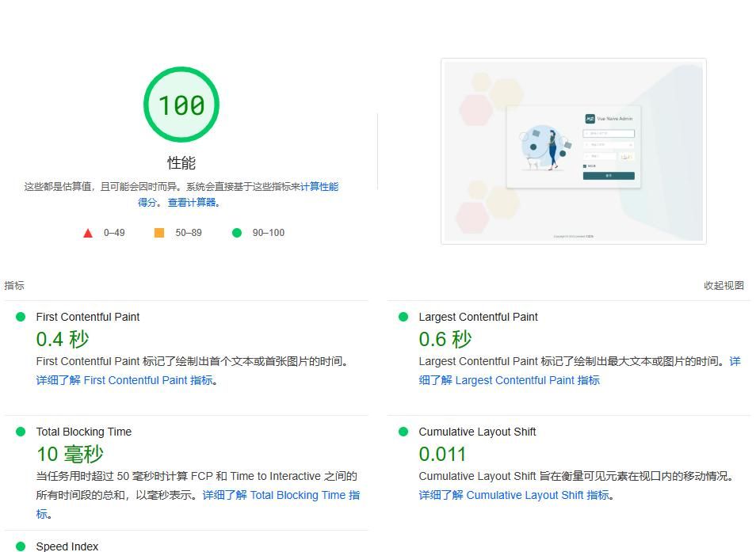Click the green dot beside Speed Index
This screenshot has width=756, height=552.
pos(21,546)
